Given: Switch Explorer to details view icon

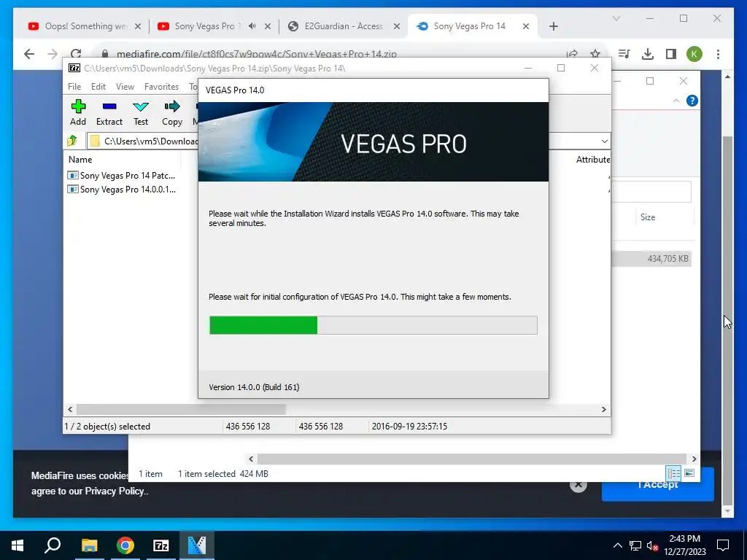Looking at the screenshot, I should tap(673, 473).
